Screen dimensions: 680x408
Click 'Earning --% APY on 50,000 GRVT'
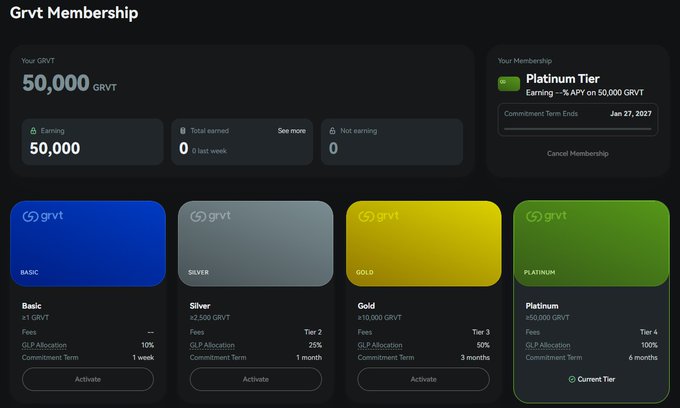click(x=585, y=92)
